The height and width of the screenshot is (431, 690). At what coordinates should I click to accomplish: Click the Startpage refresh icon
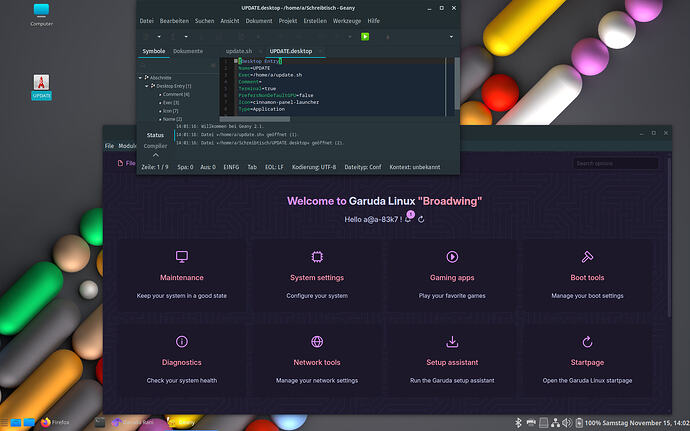coord(587,342)
